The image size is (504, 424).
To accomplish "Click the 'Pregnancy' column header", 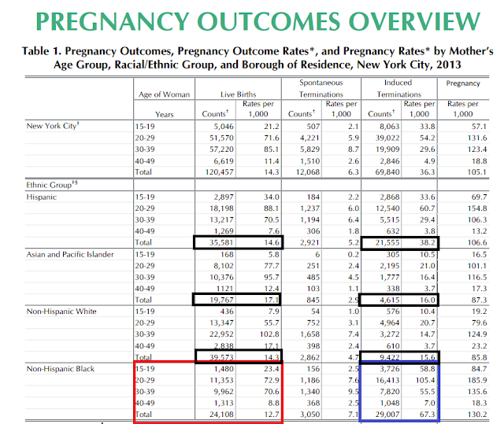I will [463, 83].
